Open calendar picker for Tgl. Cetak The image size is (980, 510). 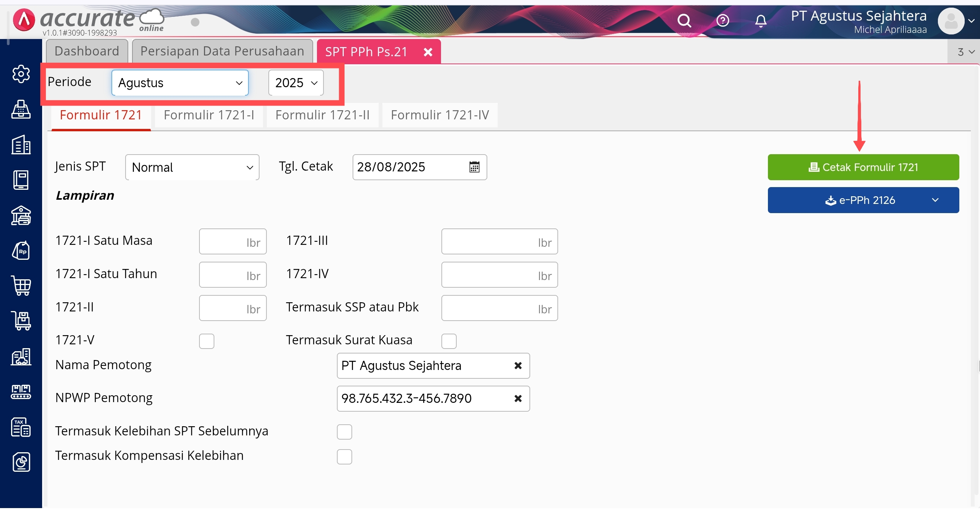pyautogui.click(x=474, y=167)
